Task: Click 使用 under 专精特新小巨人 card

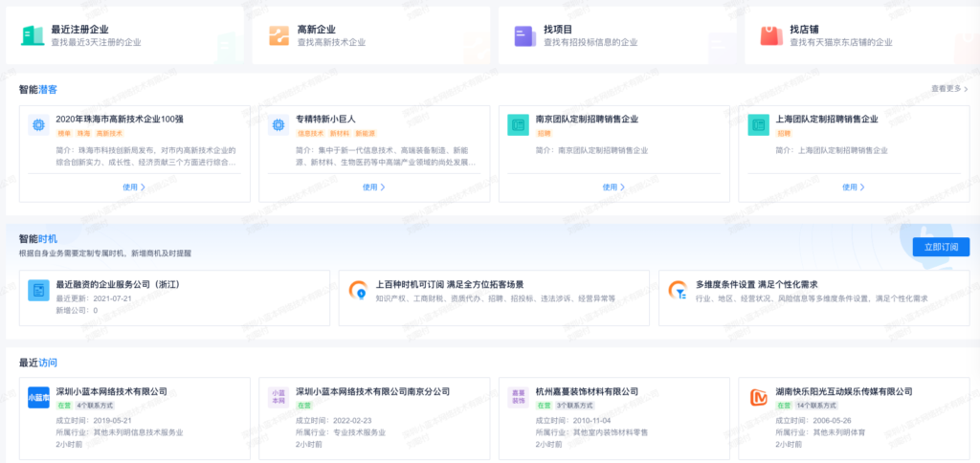Action: click(x=373, y=187)
